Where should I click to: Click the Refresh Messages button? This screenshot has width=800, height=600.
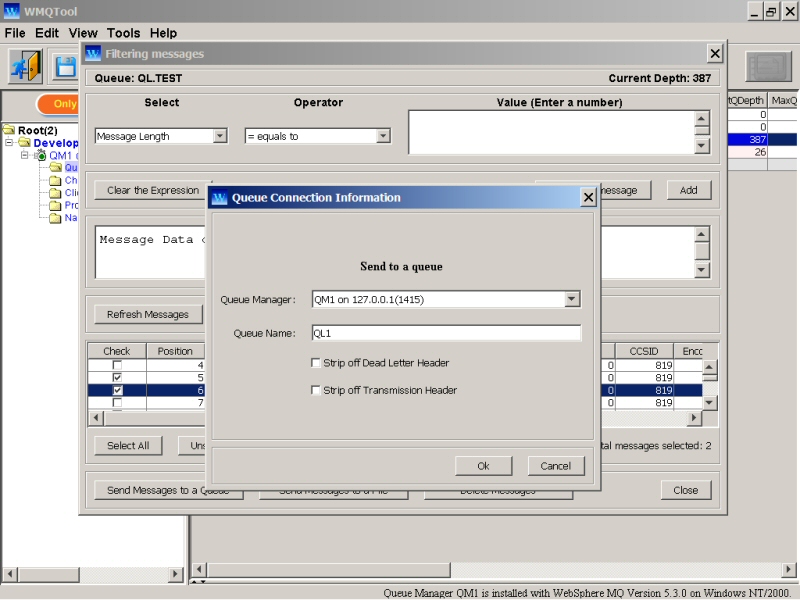point(148,314)
